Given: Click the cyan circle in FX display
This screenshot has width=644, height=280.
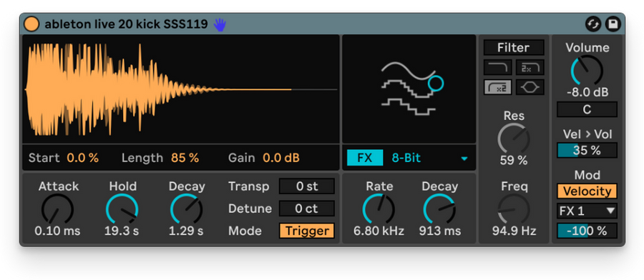Looking at the screenshot, I should pos(435,84).
